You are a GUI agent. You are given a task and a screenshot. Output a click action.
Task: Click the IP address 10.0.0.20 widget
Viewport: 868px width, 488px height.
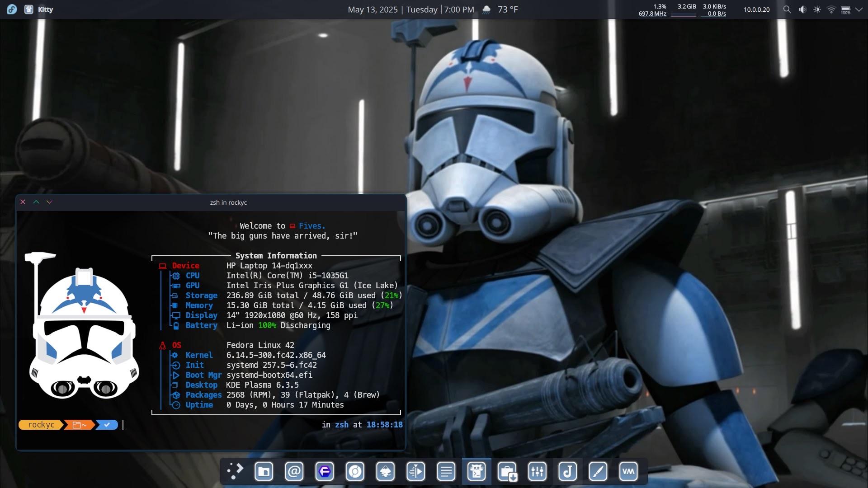click(x=756, y=9)
